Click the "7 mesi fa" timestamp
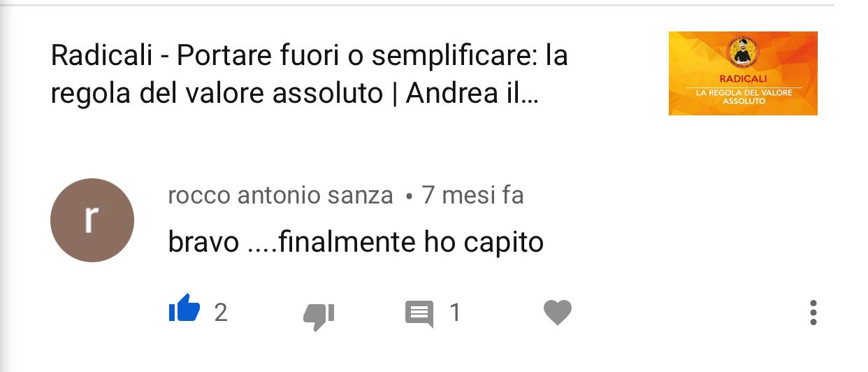868x372 pixels. click(x=473, y=195)
